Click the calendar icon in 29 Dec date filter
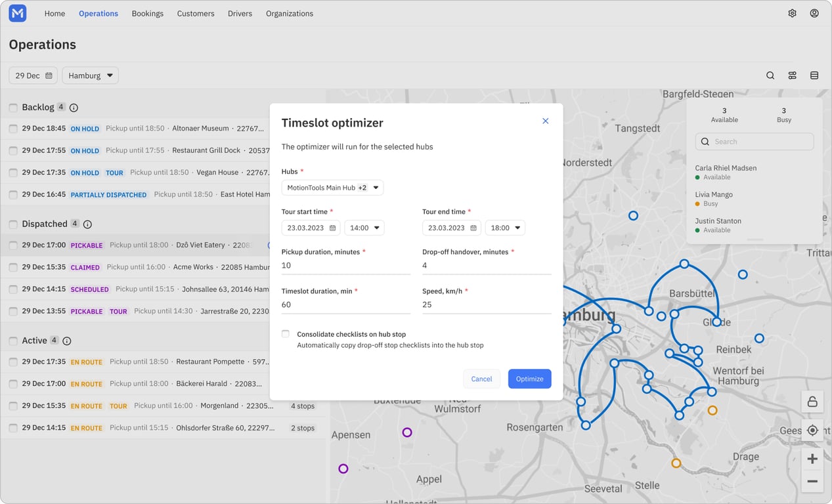Screen dimensions: 832x504 point(49,76)
